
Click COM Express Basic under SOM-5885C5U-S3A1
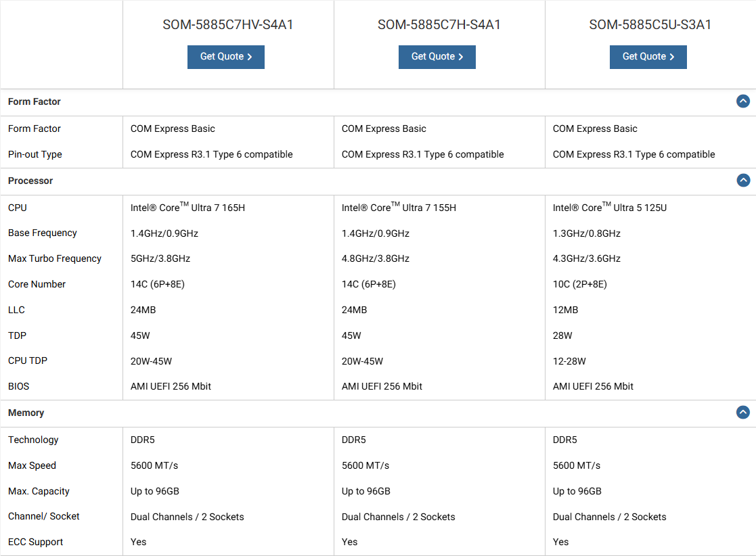pyautogui.click(x=595, y=129)
